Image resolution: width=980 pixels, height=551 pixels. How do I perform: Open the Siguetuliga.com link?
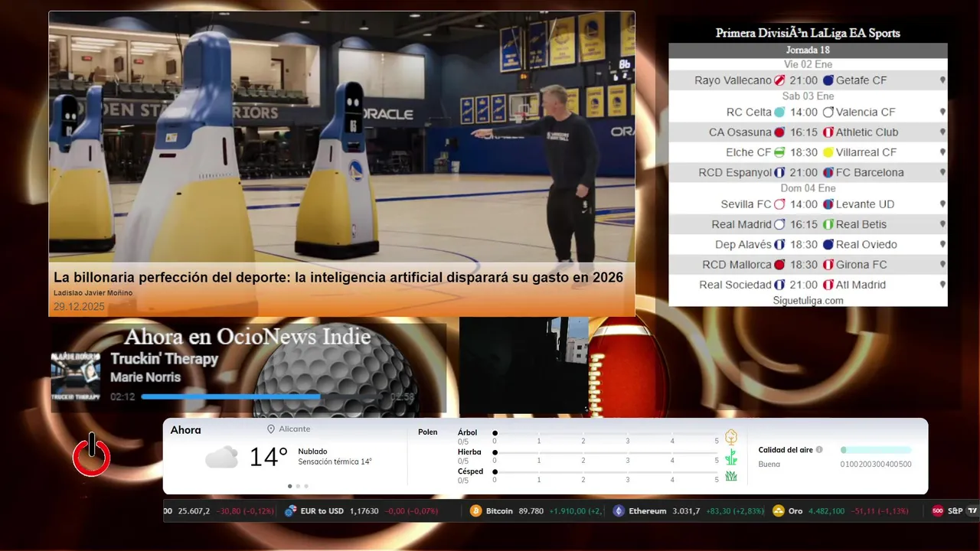point(808,301)
